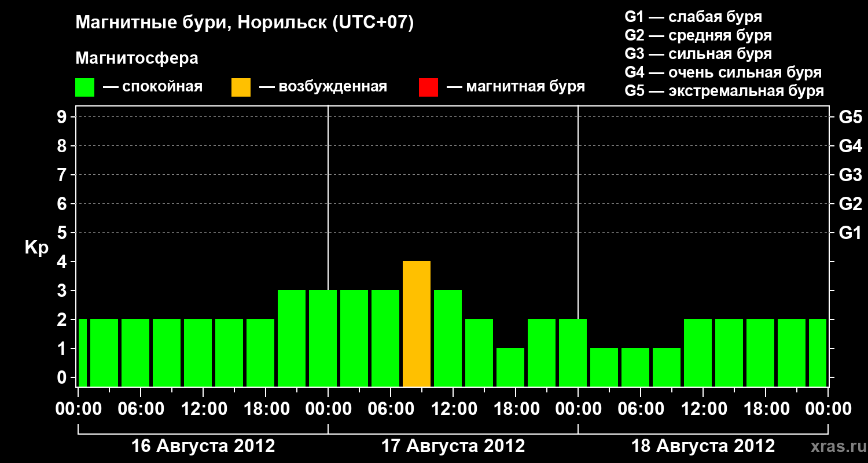The image size is (868, 463).
Task: Click the right-axis 'G3' scale label
Action: (x=850, y=175)
